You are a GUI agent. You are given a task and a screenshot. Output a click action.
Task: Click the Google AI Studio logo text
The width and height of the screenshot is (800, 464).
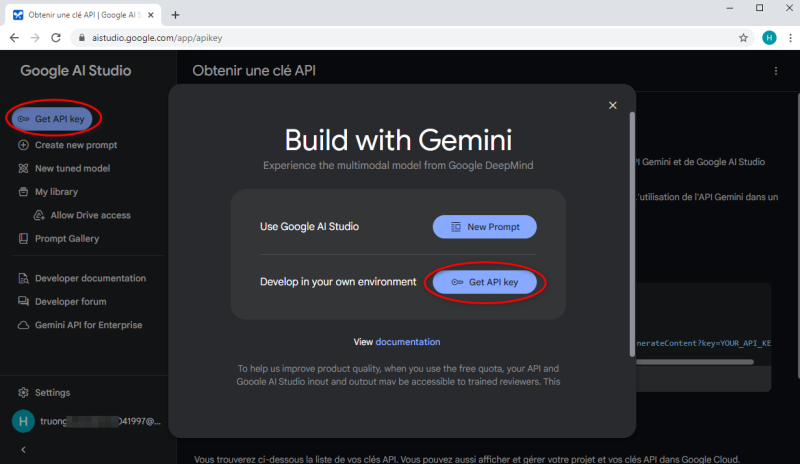pyautogui.click(x=76, y=70)
